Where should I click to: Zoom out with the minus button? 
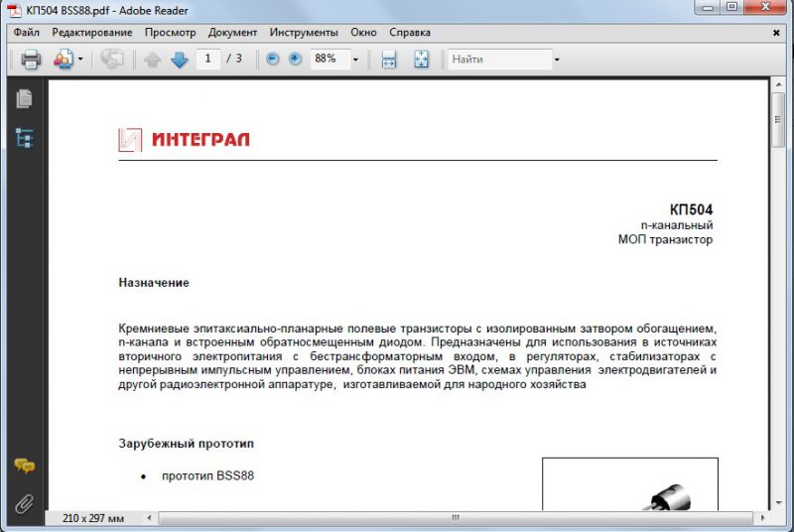pos(272,59)
